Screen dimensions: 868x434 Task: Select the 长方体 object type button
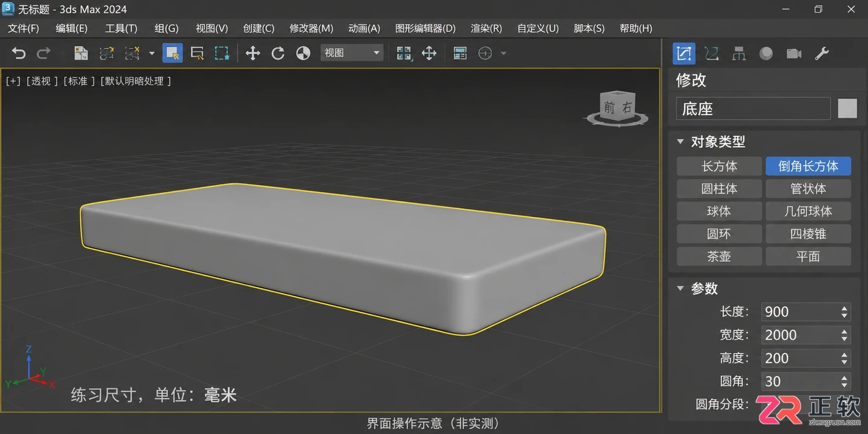coord(720,166)
